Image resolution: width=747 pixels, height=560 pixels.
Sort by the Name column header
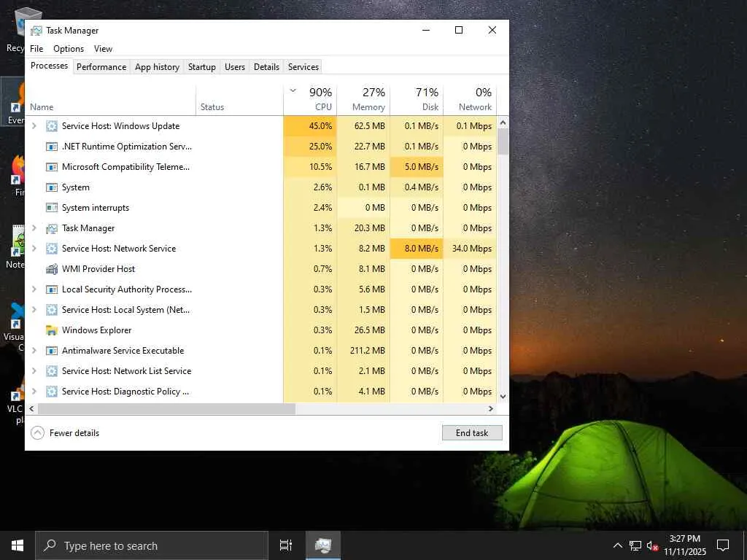pos(111,100)
